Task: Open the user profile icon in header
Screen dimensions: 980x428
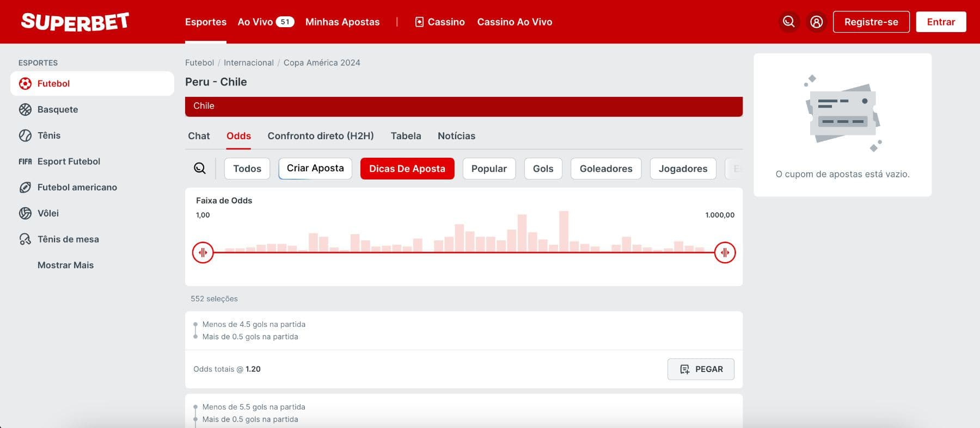Action: pyautogui.click(x=816, y=22)
